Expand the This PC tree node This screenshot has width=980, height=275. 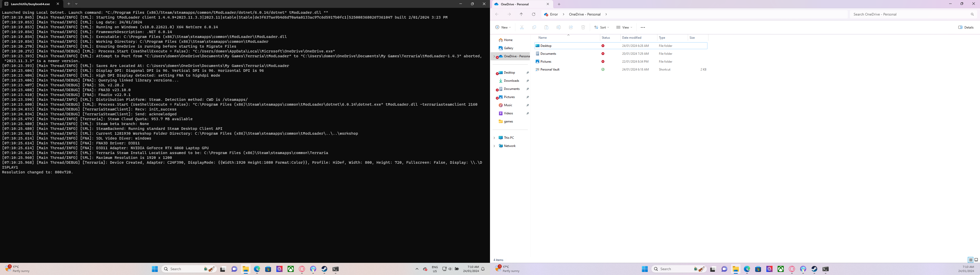coord(494,138)
